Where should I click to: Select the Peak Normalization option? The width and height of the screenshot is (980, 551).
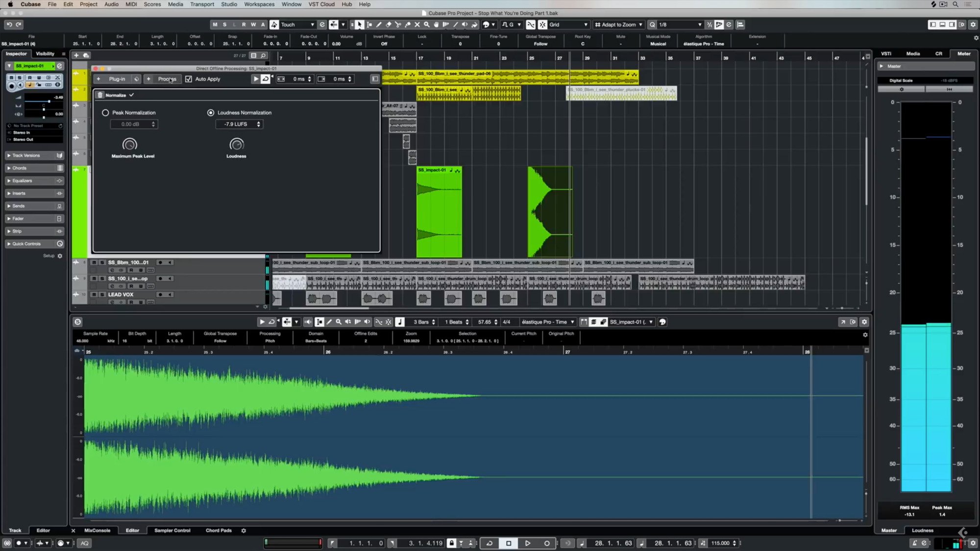105,112
